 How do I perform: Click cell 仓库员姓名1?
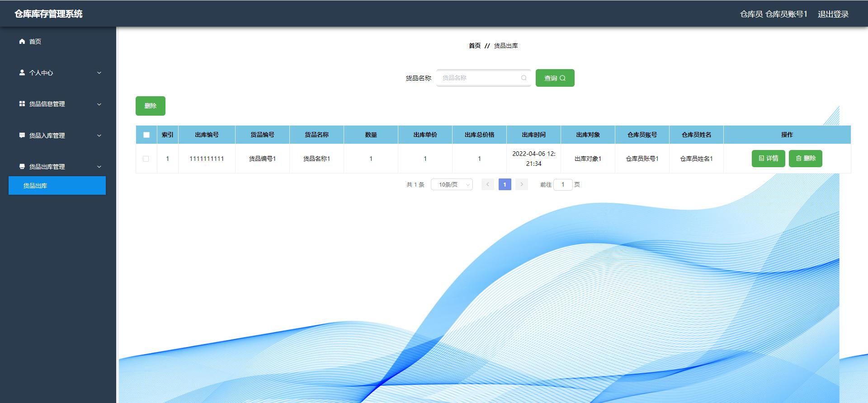(696, 159)
